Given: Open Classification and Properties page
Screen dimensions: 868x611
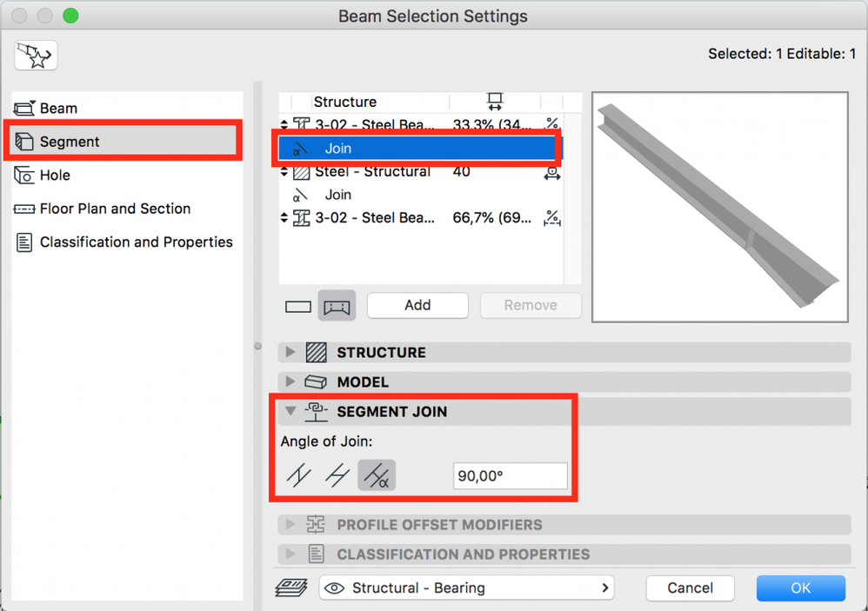Looking at the screenshot, I should point(136,242).
